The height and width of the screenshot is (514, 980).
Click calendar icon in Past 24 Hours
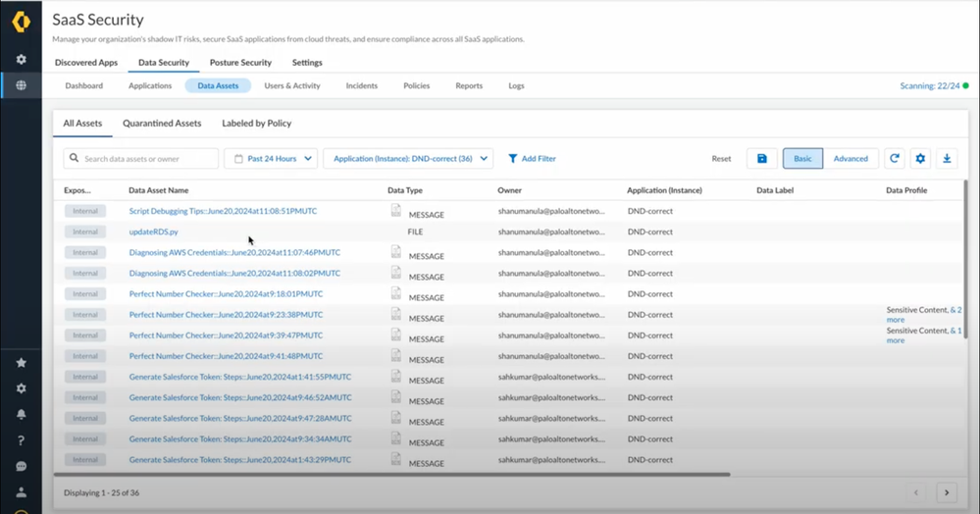pos(238,159)
